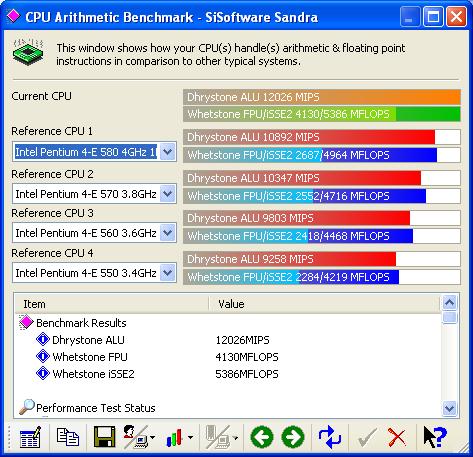Select the Dhrystone ALU result row

pos(228,340)
